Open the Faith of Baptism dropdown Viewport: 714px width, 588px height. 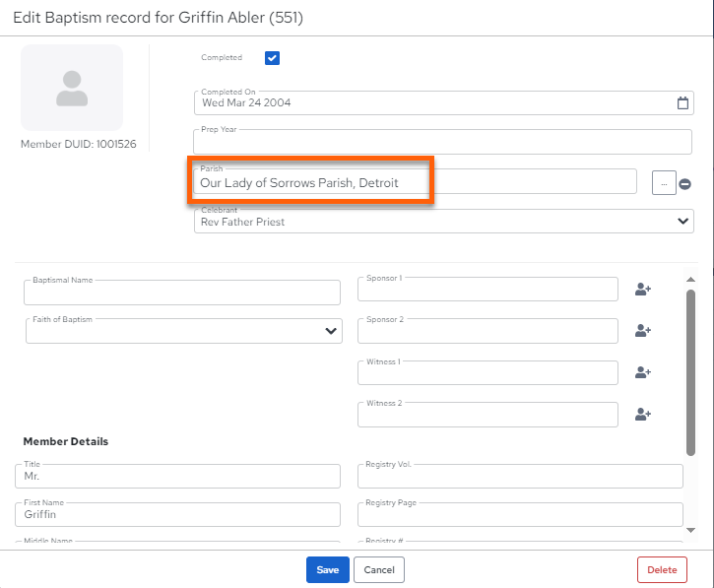pyautogui.click(x=331, y=331)
